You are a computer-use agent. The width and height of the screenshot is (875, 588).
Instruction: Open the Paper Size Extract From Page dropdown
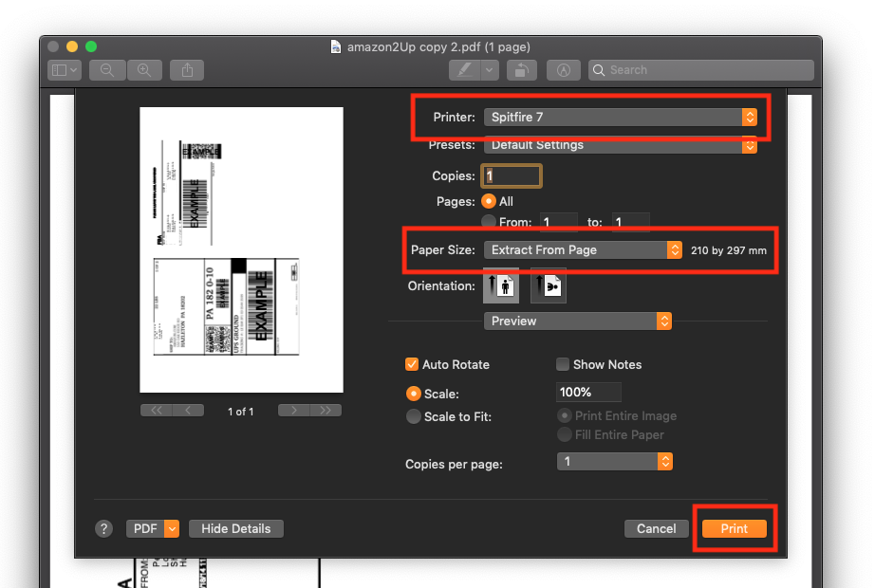tap(583, 250)
